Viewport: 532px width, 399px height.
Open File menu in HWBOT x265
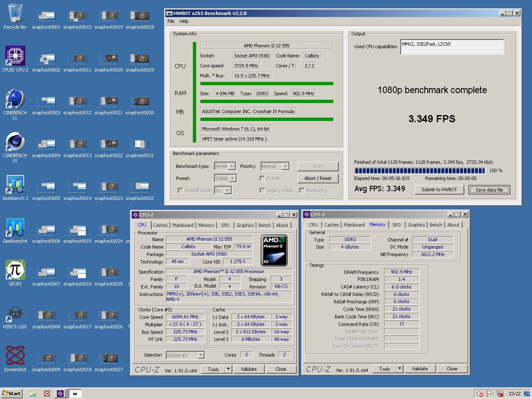(171, 21)
